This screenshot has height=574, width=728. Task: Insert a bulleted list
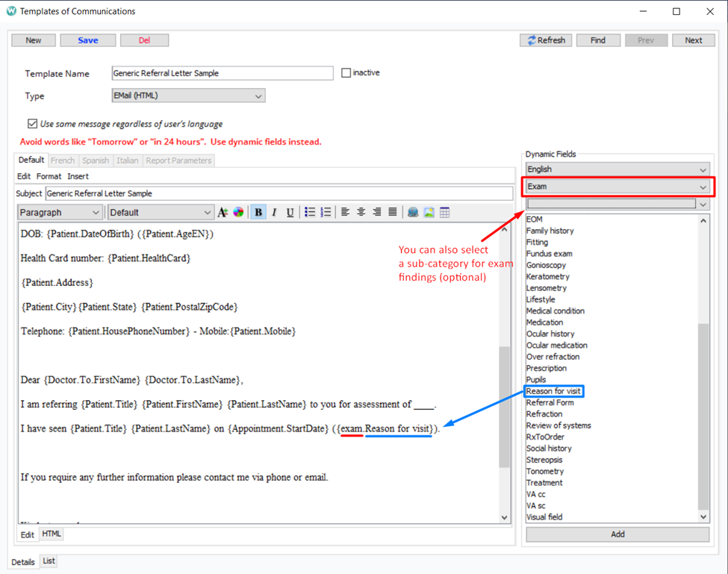tap(310, 213)
